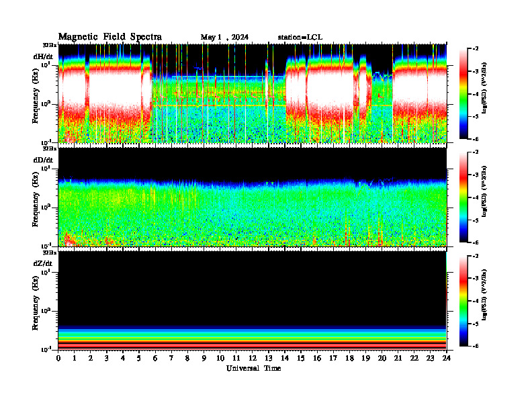Click the dZ/dt spectrogram plot area

point(253,300)
